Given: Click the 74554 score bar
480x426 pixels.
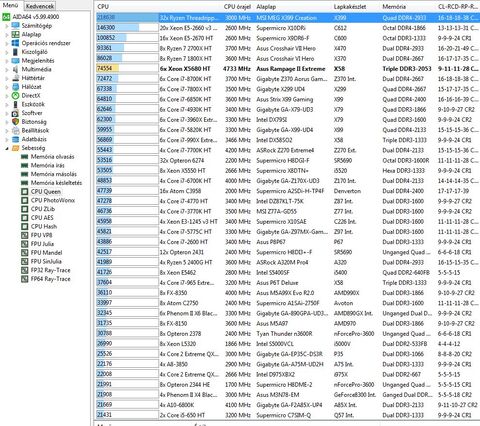Looking at the screenshot, I should [127, 69].
